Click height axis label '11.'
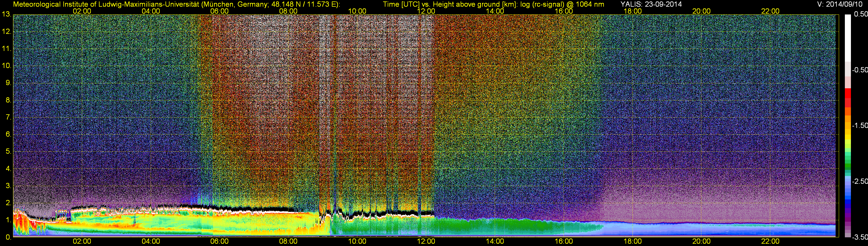This screenshot has height=246, width=868. point(7,49)
